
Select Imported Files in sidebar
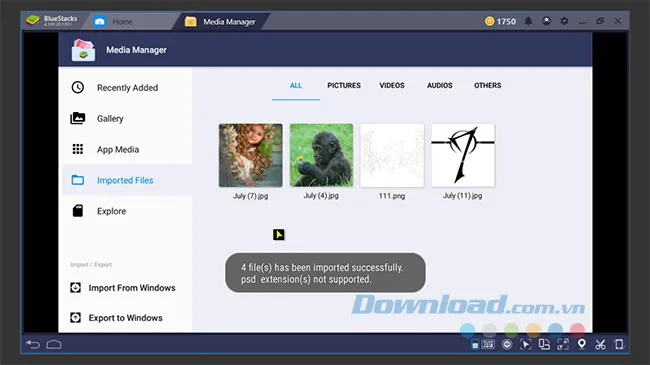(127, 180)
